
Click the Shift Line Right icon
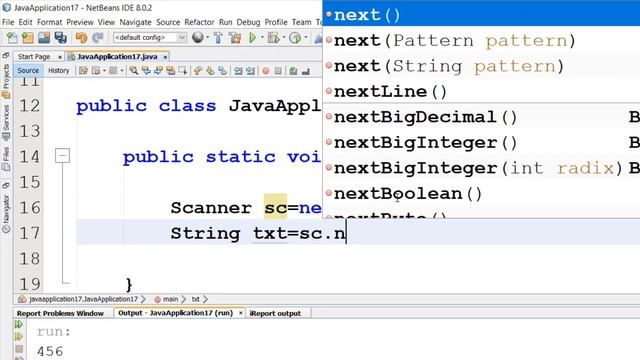pos(251,71)
